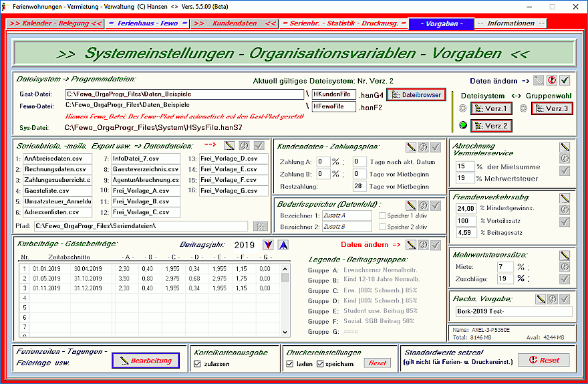Screen dimensions: 588x384
Task: Edit Fremdenverkehrsabg. using its pencil icon
Action: pos(565,198)
